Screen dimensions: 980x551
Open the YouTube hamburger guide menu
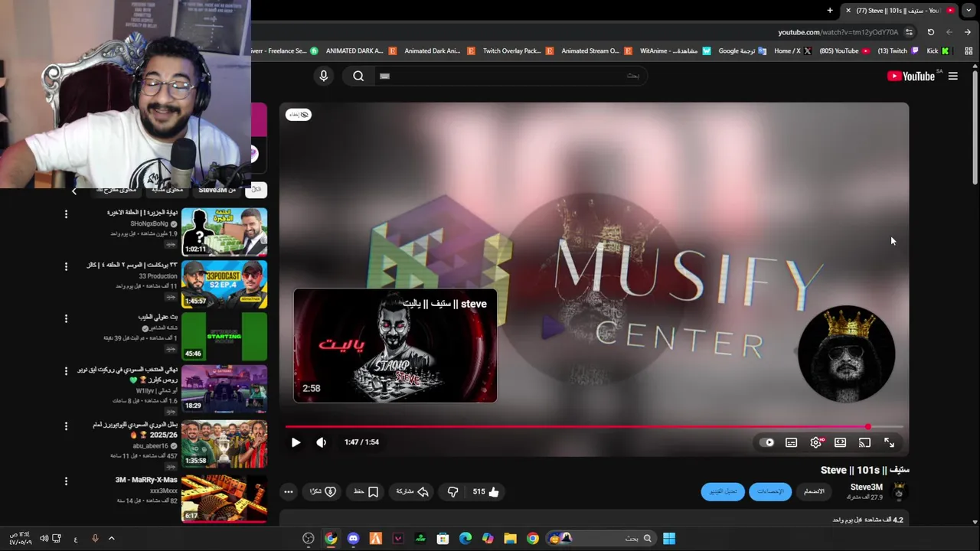click(953, 76)
